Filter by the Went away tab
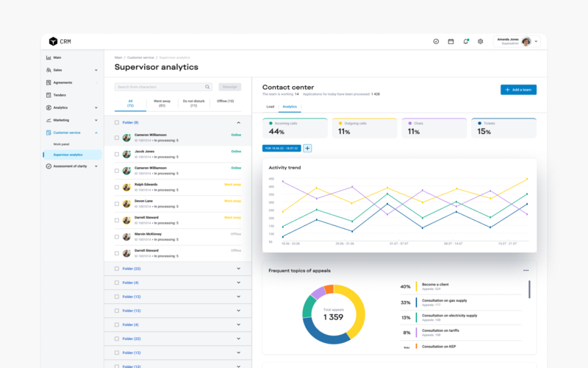This screenshot has height=368, width=588. tap(162, 103)
